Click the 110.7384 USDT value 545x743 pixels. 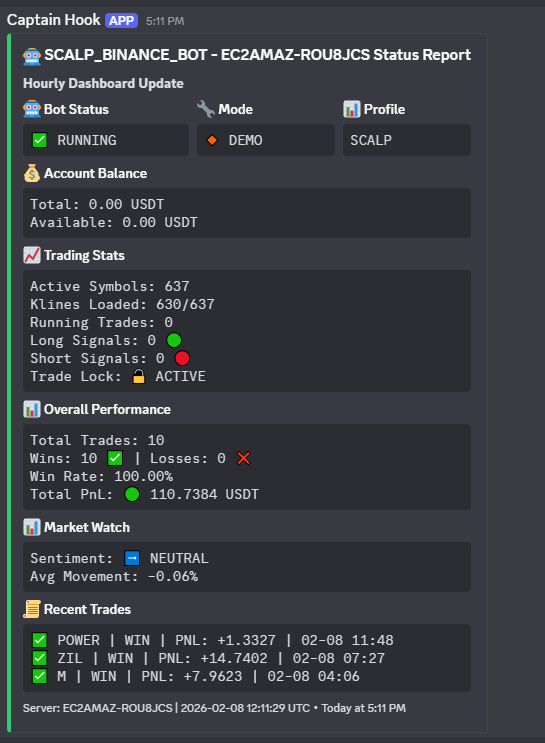pos(204,494)
